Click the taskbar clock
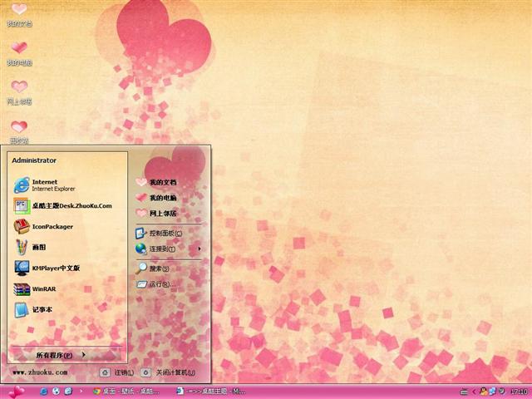The width and height of the screenshot is (532, 399). [x=517, y=391]
